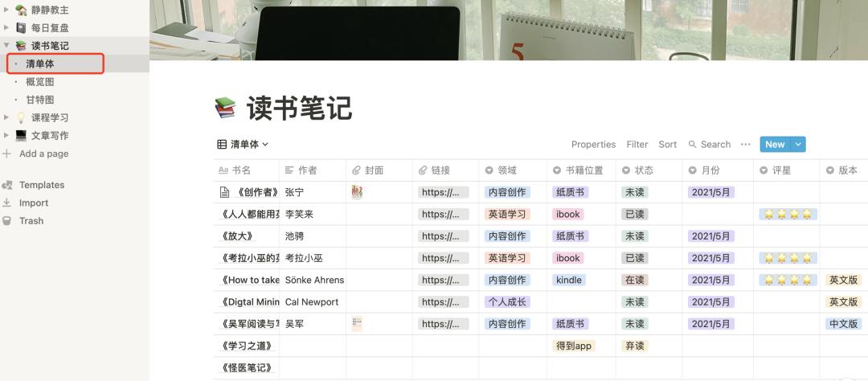Click the notebook icon beside 每日复盘
Screen dimensions: 868x381
coord(21,27)
